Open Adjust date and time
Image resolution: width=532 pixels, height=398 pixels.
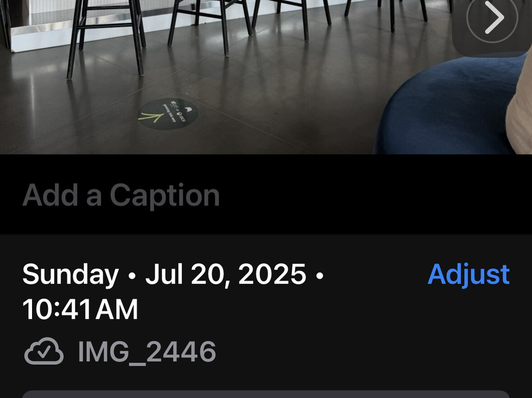coord(468,274)
